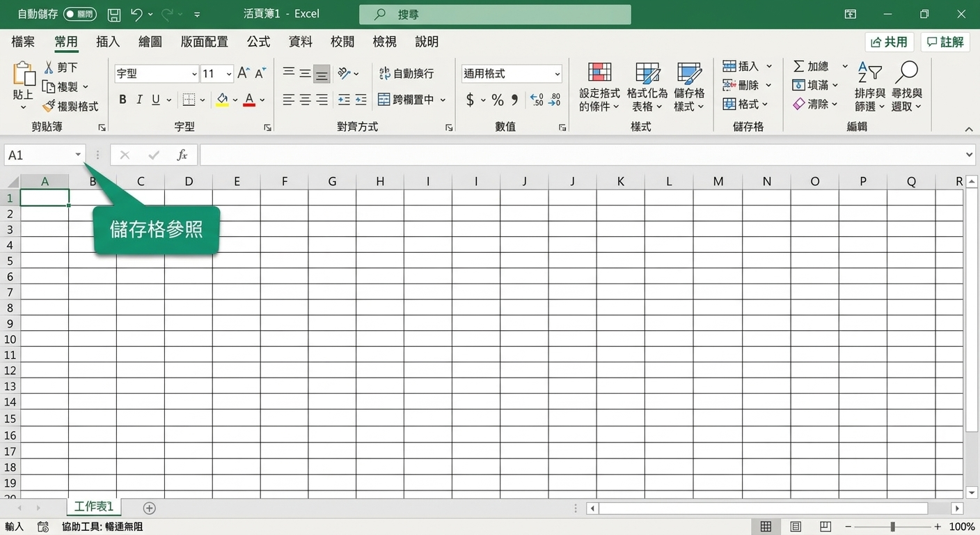Image resolution: width=980 pixels, height=535 pixels.
Task: Toggle the bottom vertical align icon
Action: point(322,73)
